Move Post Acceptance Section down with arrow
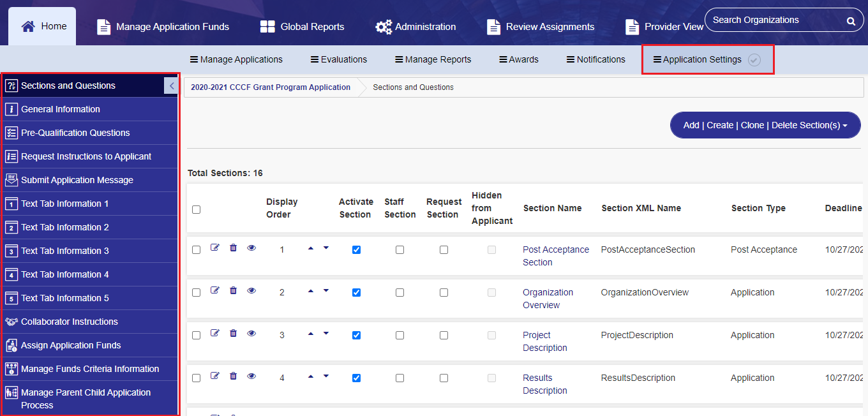 point(326,248)
